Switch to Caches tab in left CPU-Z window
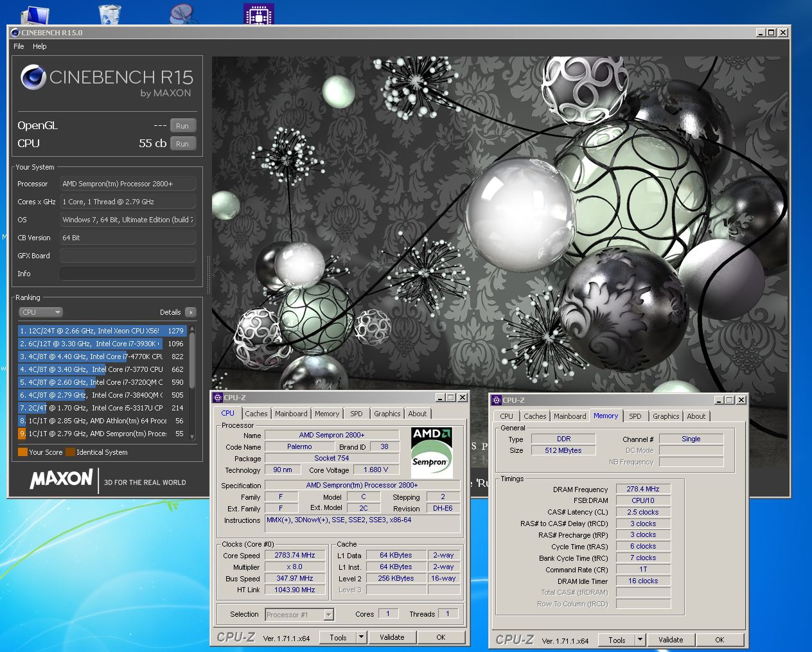The image size is (812, 652). (256, 414)
